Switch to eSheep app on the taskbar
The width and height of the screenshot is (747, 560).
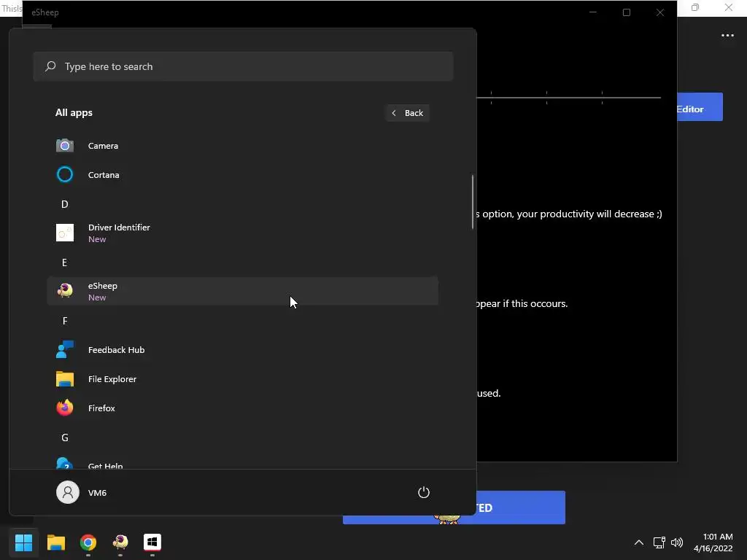click(x=120, y=542)
